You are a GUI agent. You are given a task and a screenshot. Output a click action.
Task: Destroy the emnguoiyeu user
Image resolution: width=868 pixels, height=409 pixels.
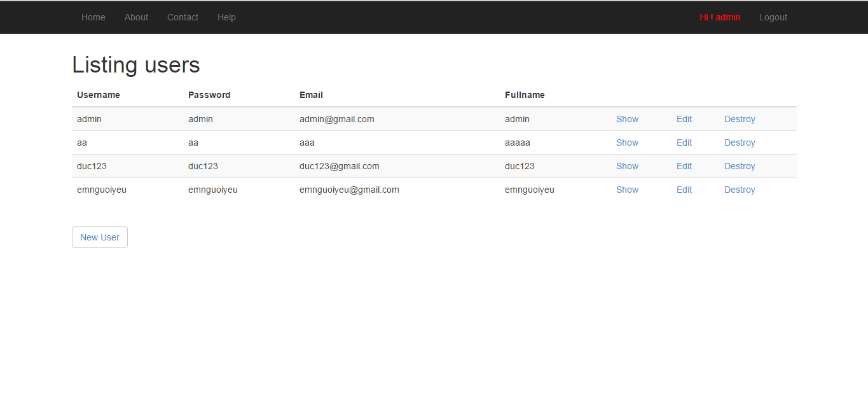coord(740,190)
